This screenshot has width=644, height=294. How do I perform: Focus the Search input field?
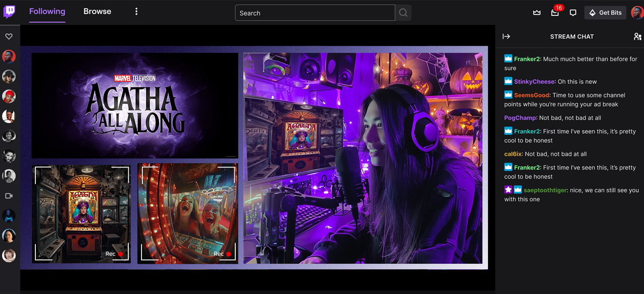(x=315, y=13)
